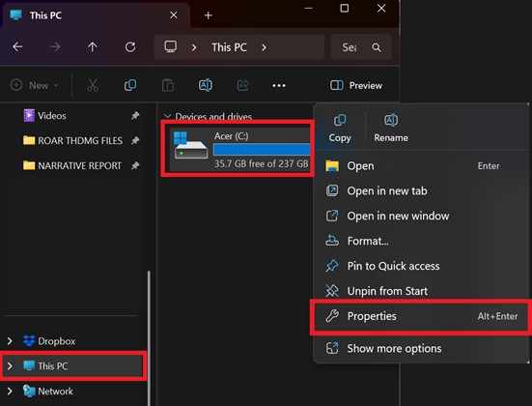Click the back arrow navigation icon
This screenshot has height=406, width=532.
click(x=17, y=47)
